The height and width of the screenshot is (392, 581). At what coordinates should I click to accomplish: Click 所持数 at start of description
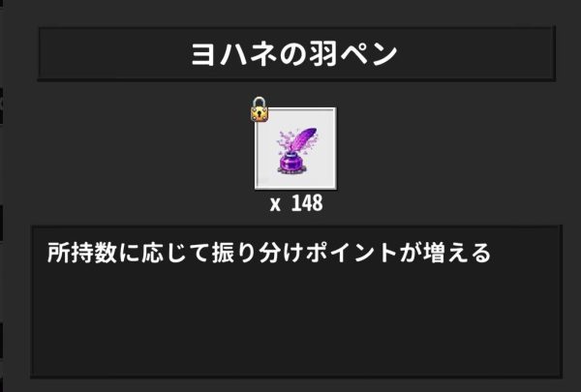coord(82,253)
